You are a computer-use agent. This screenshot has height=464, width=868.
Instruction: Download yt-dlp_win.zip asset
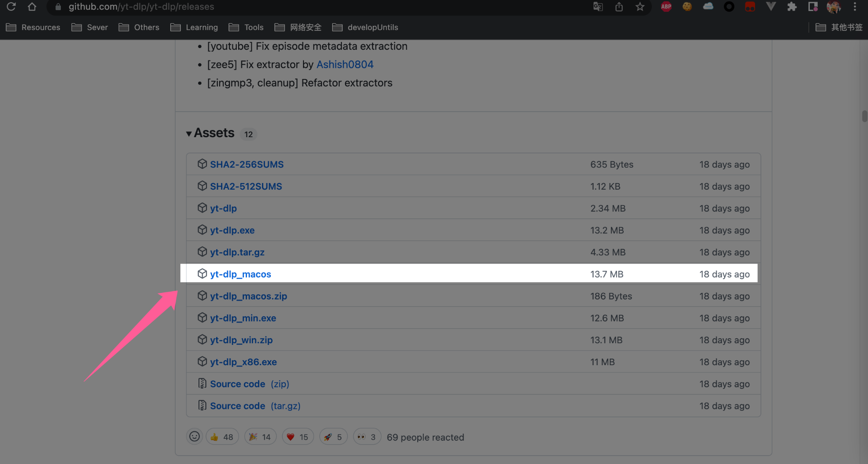[x=241, y=340]
